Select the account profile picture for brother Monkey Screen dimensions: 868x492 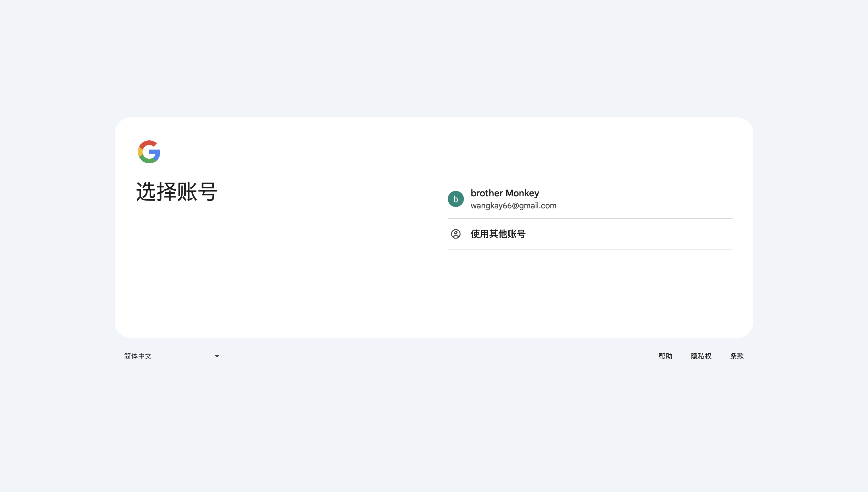(456, 199)
